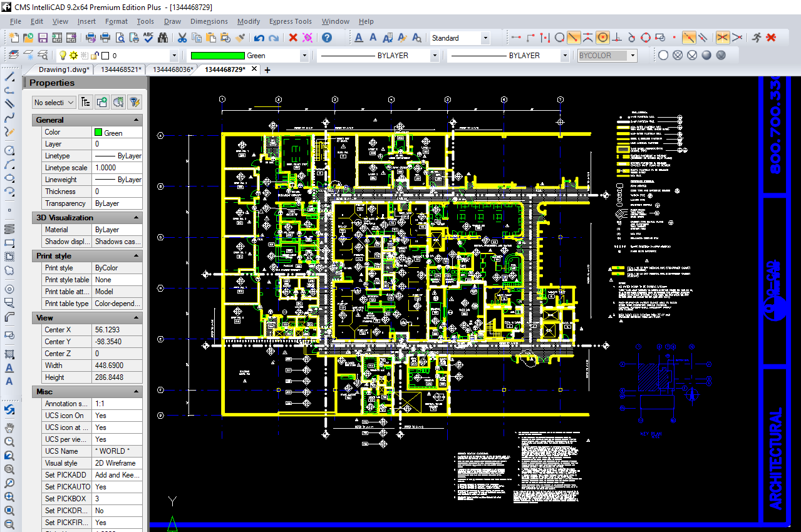This screenshot has height=532, width=801.
Task: Collapse the General section
Action: 136,120
